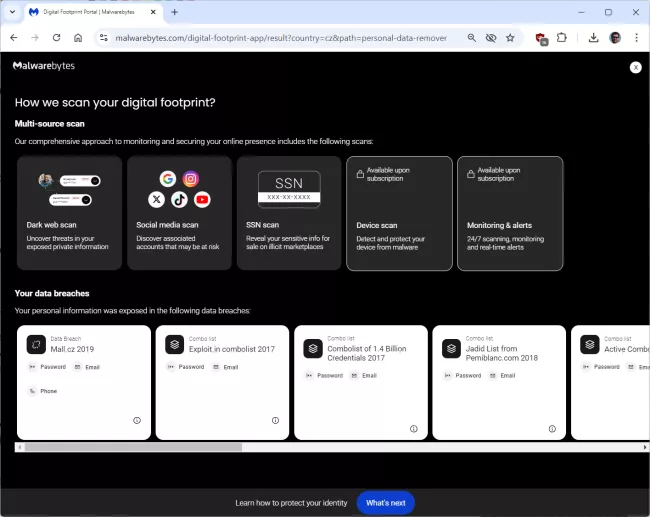Go forward in browser history

pos(35,38)
